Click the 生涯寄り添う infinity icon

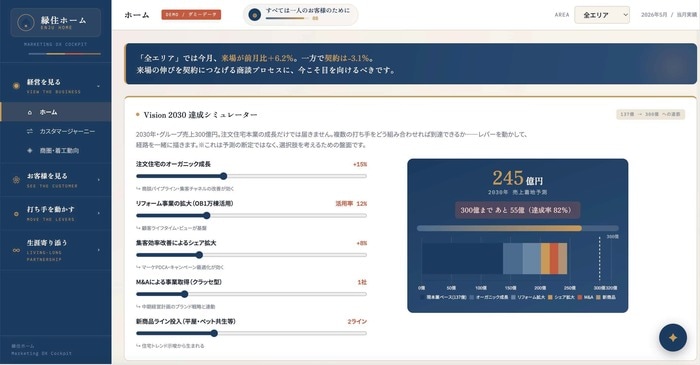click(x=17, y=250)
